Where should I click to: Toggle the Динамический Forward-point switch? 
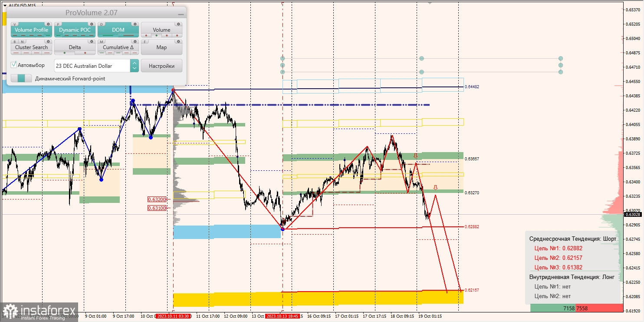(x=21, y=78)
